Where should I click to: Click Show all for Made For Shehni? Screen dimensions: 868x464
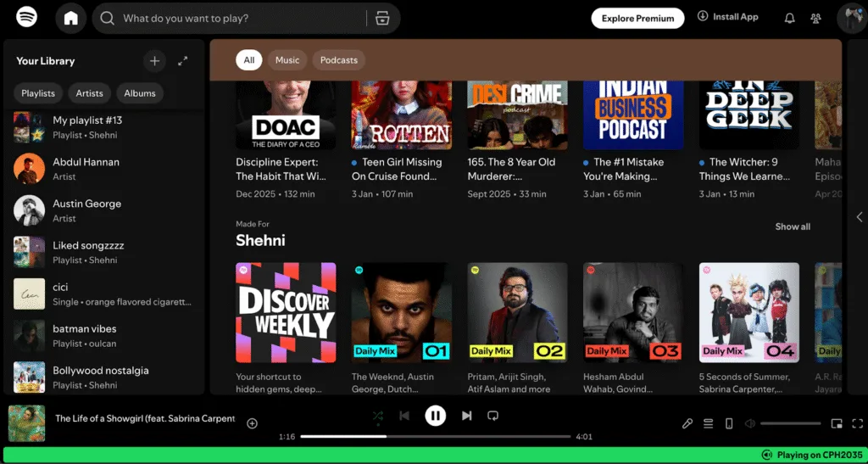click(x=793, y=226)
